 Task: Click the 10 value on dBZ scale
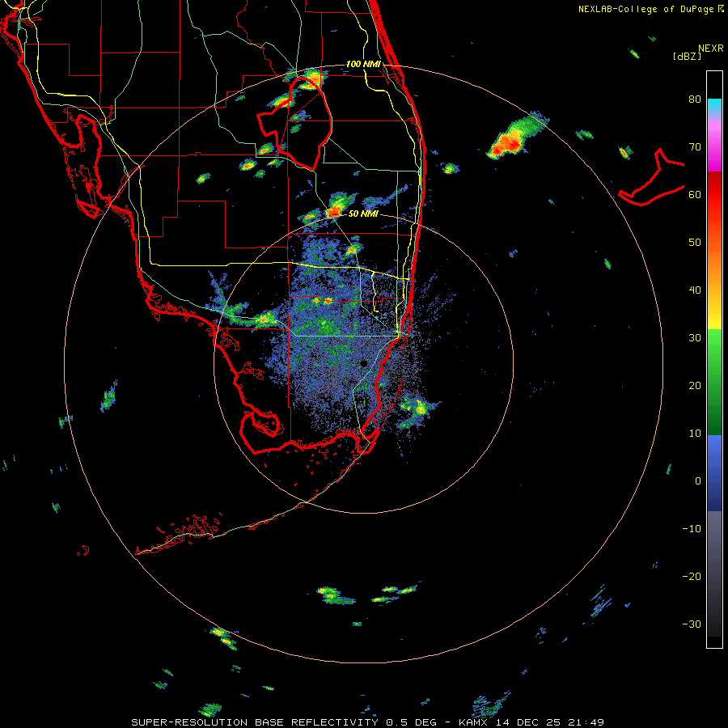tap(695, 434)
